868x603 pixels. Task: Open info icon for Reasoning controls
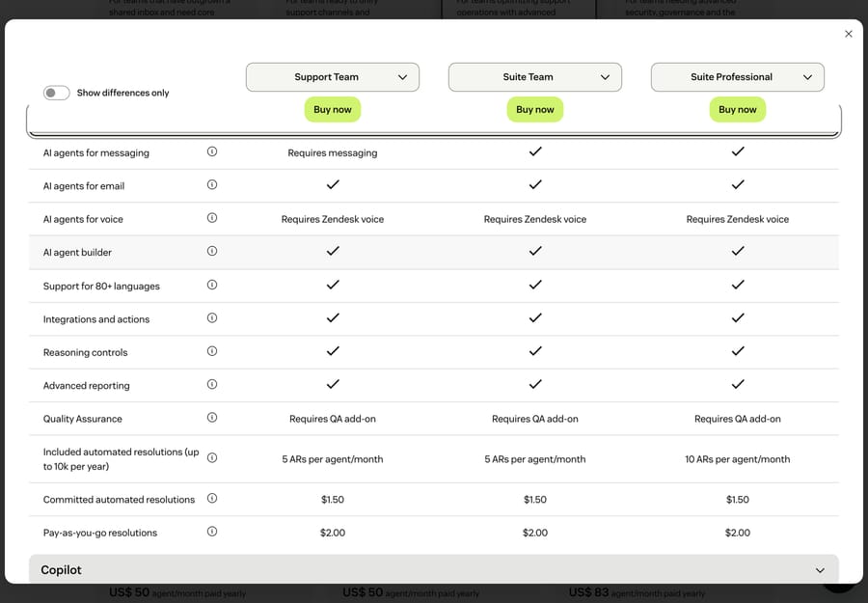tap(212, 351)
